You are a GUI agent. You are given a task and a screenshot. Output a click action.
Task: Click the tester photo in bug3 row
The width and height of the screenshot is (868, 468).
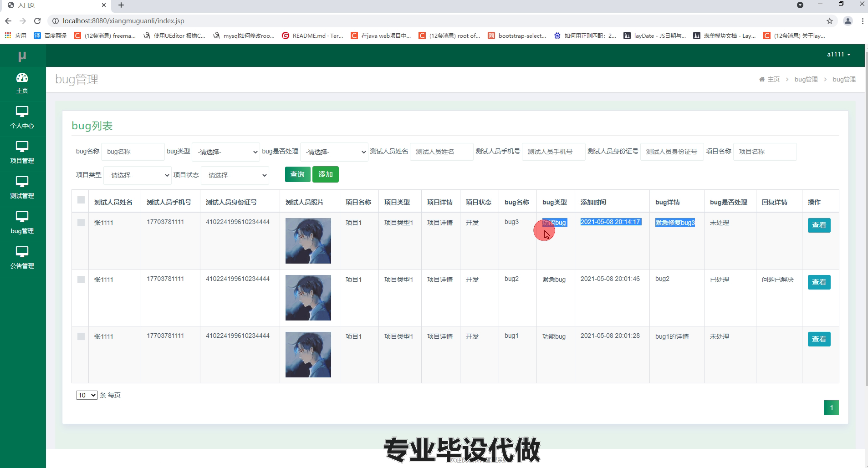point(308,241)
